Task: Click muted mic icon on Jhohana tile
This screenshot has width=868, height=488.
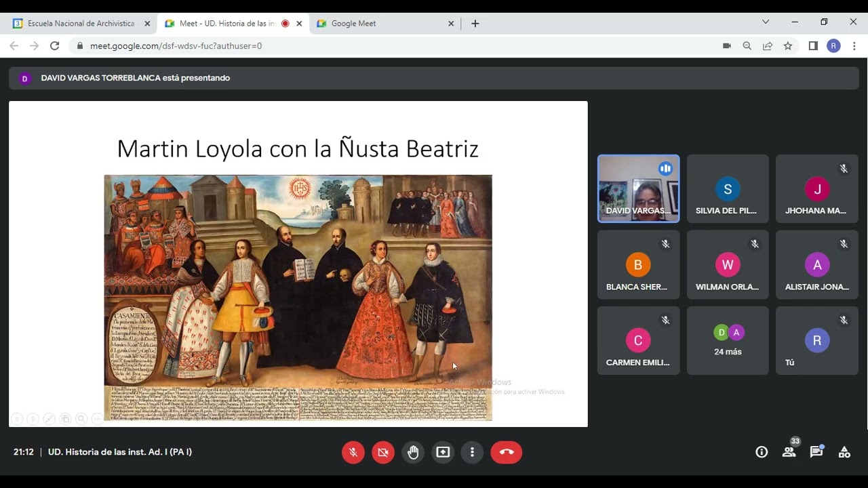Action: tap(844, 169)
